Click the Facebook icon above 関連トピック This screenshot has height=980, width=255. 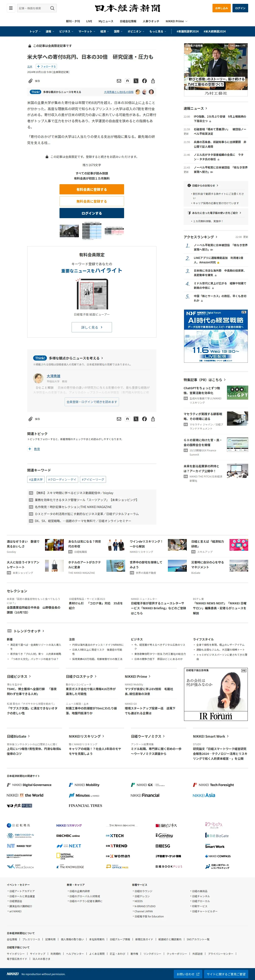click(144, 419)
